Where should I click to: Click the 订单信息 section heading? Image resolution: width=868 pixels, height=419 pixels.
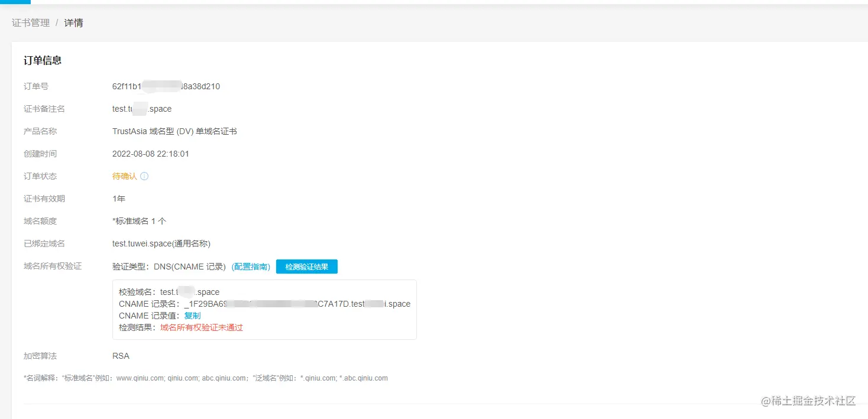43,60
